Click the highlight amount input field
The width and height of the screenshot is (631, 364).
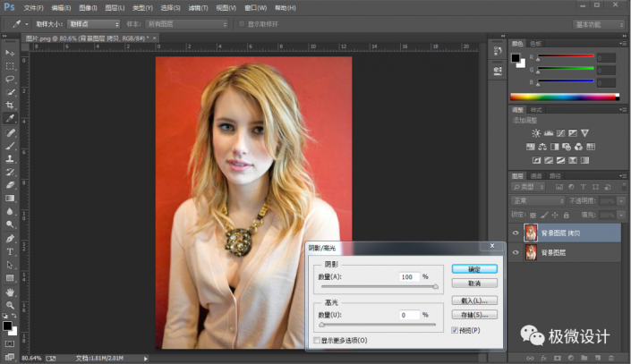410,315
